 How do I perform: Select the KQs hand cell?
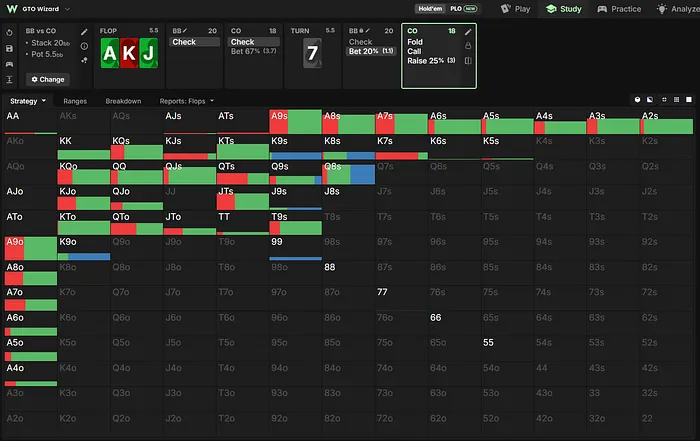pos(137,147)
